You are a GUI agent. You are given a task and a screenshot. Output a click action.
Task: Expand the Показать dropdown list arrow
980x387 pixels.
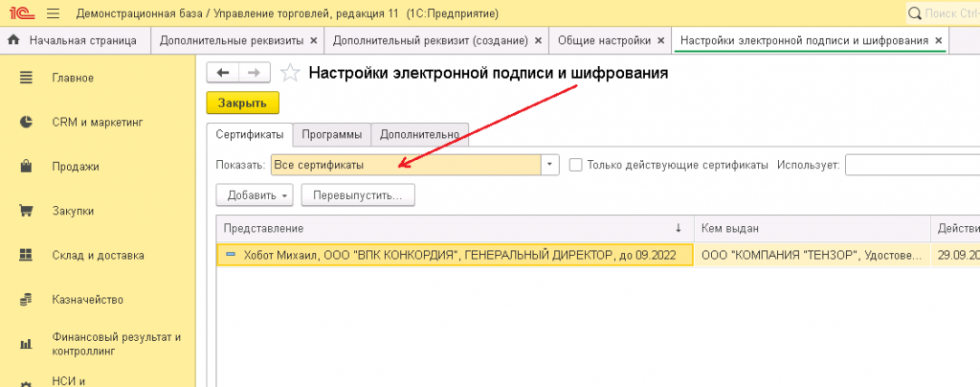tap(550, 165)
